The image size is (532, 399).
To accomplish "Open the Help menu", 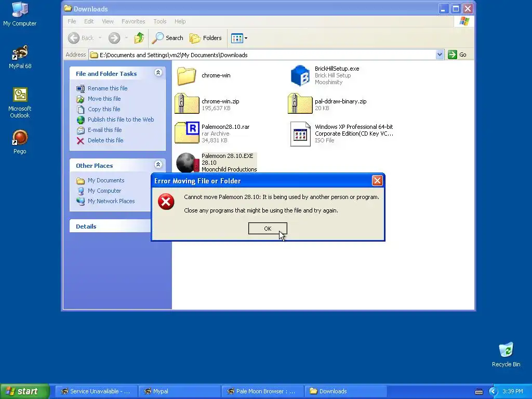I will [180, 21].
